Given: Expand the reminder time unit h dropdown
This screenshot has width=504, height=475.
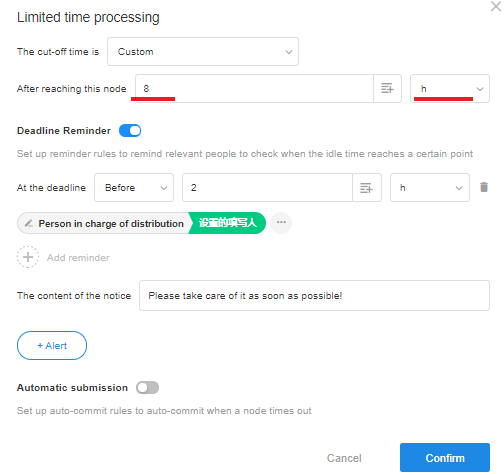Looking at the screenshot, I should click(x=430, y=188).
